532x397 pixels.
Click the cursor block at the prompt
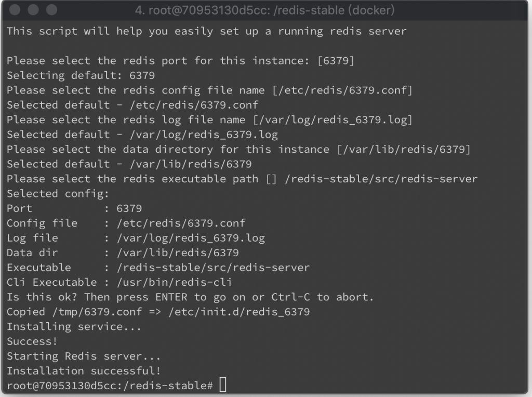(222, 385)
